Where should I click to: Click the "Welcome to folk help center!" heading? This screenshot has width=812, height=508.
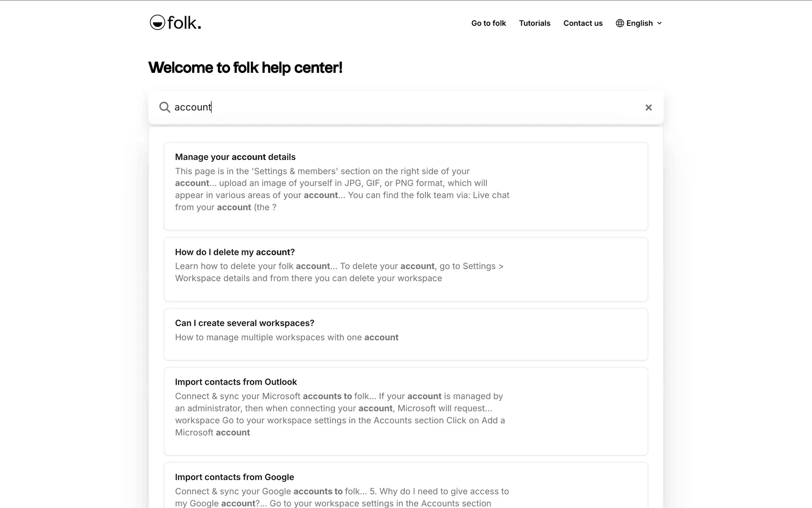245,68
